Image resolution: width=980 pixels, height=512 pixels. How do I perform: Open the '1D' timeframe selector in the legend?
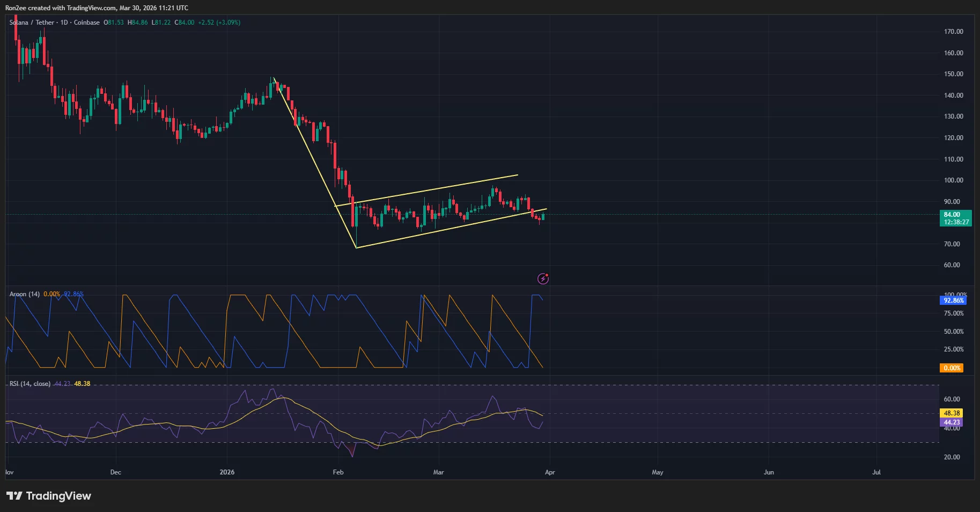coord(64,23)
